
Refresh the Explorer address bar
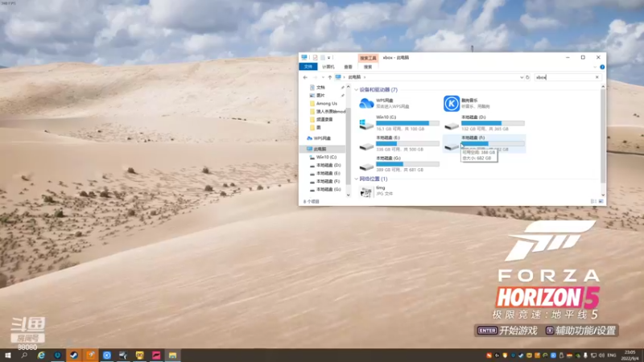tap(528, 77)
